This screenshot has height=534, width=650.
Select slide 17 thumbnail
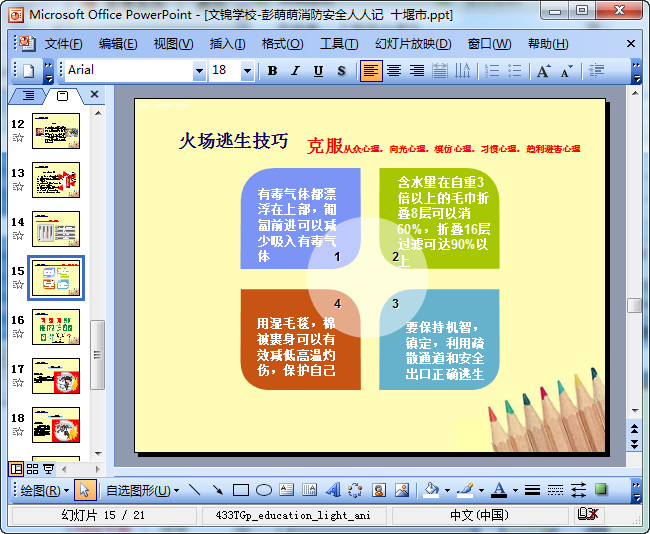tap(56, 376)
